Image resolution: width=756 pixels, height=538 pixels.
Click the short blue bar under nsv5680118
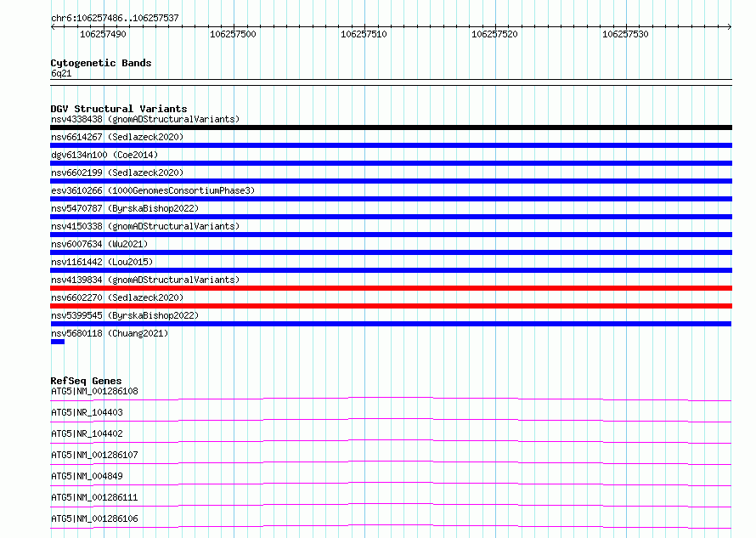point(58,342)
